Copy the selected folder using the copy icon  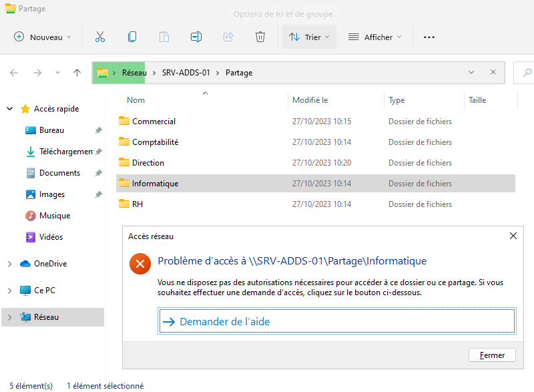click(x=132, y=37)
